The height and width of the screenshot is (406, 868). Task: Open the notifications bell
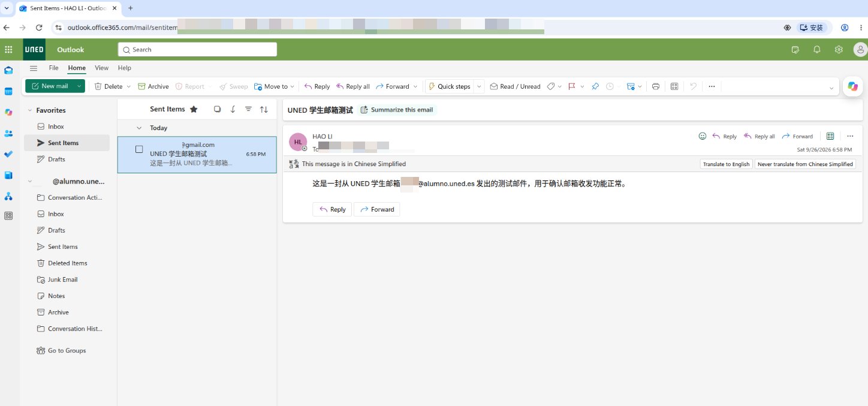(x=816, y=50)
